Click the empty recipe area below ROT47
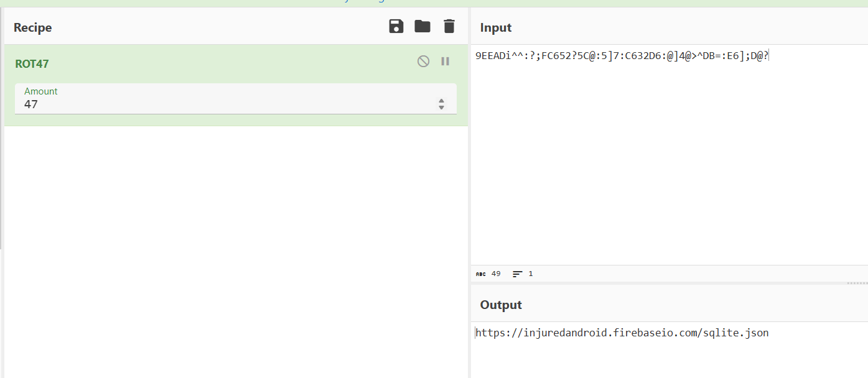The height and width of the screenshot is (378, 868). pyautogui.click(x=236, y=249)
